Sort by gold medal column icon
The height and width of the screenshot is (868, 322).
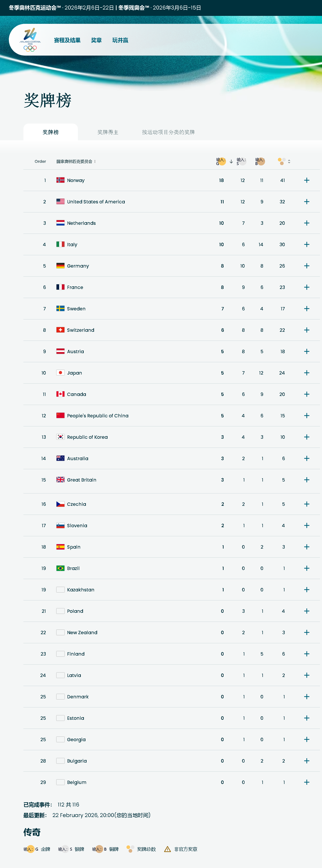221,161
